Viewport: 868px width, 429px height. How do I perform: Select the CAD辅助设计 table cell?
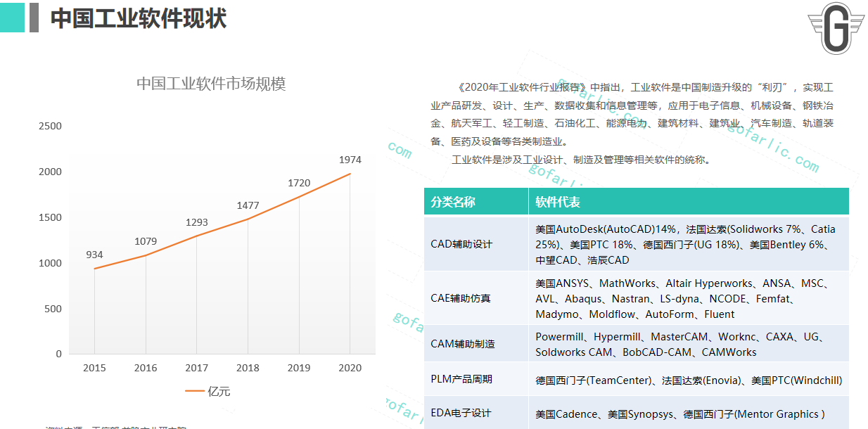(x=476, y=244)
